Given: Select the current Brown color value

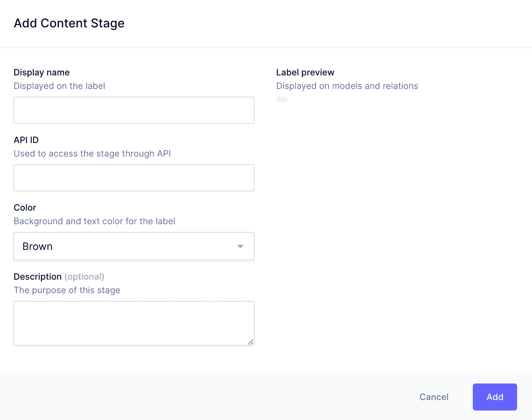Looking at the screenshot, I should (x=37, y=246).
